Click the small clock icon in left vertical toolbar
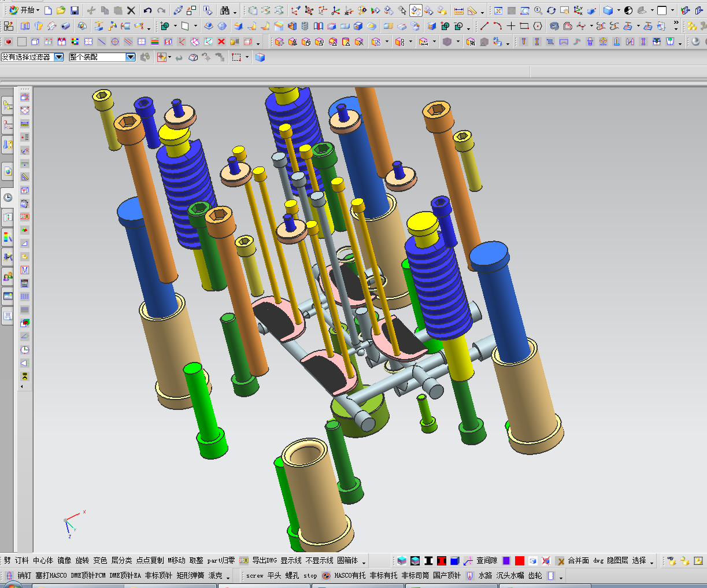 [x=25, y=350]
